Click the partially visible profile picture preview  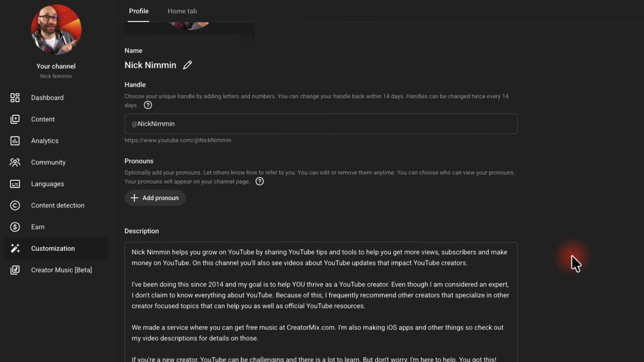189,26
